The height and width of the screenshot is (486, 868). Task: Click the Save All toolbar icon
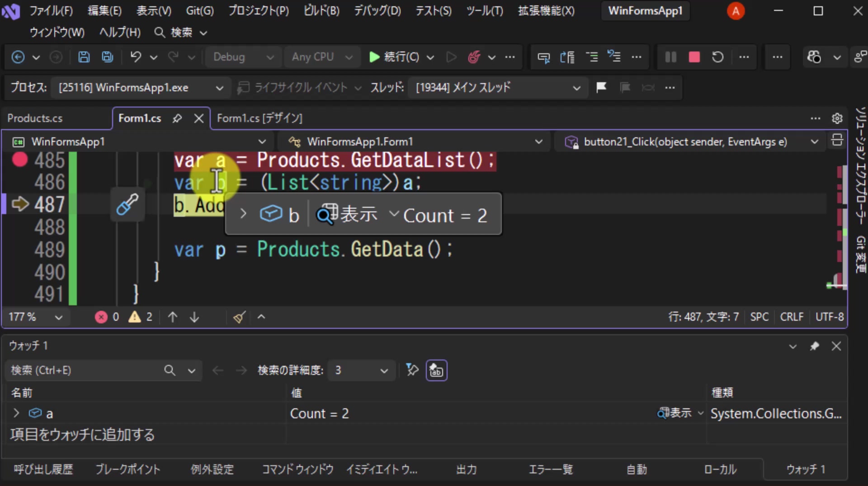107,57
